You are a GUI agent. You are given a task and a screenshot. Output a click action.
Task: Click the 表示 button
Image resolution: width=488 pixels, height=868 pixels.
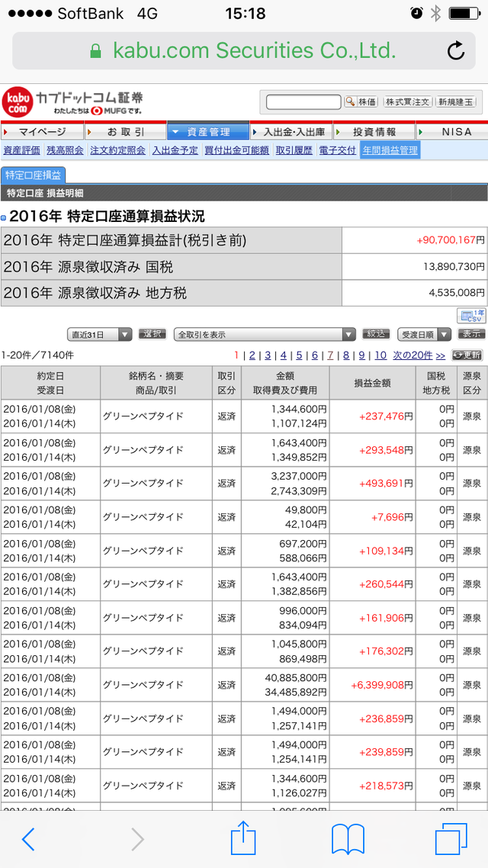pyautogui.click(x=472, y=334)
